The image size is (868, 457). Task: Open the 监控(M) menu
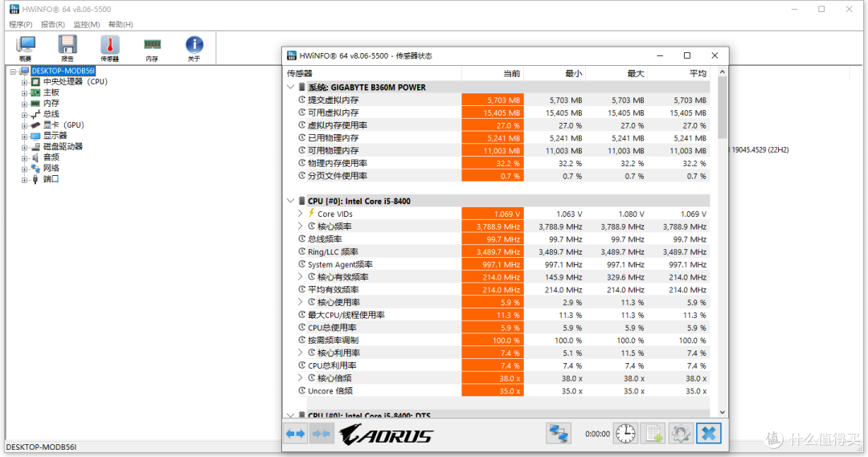[x=86, y=24]
